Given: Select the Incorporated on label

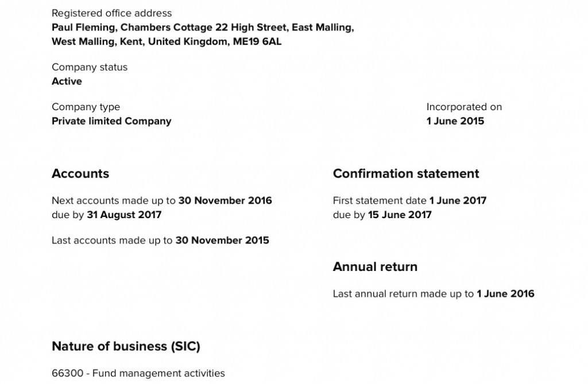Looking at the screenshot, I should [x=464, y=107].
